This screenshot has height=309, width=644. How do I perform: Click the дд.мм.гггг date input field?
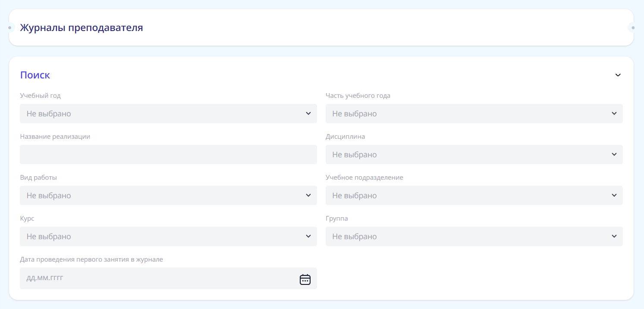coord(155,278)
